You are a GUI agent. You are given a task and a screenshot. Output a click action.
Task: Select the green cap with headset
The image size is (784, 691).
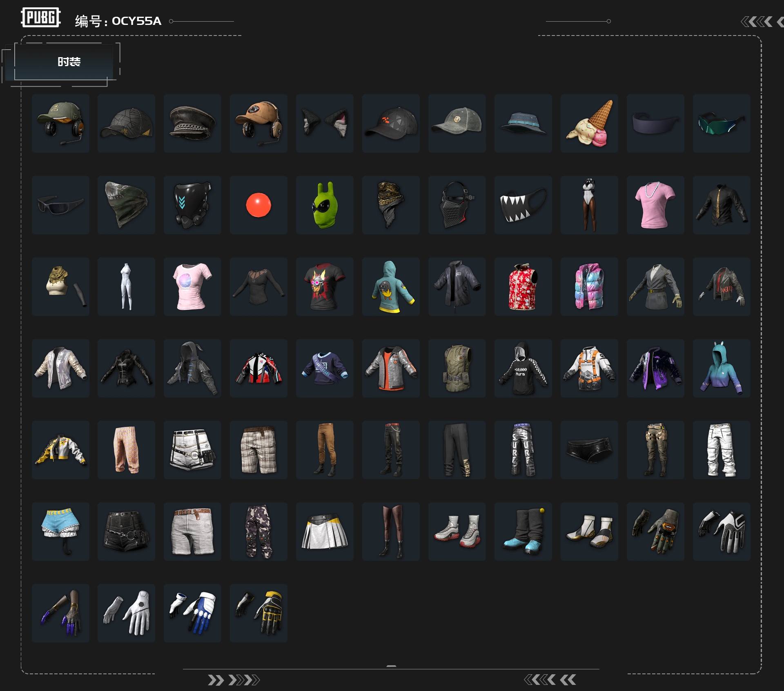pyautogui.click(x=60, y=123)
